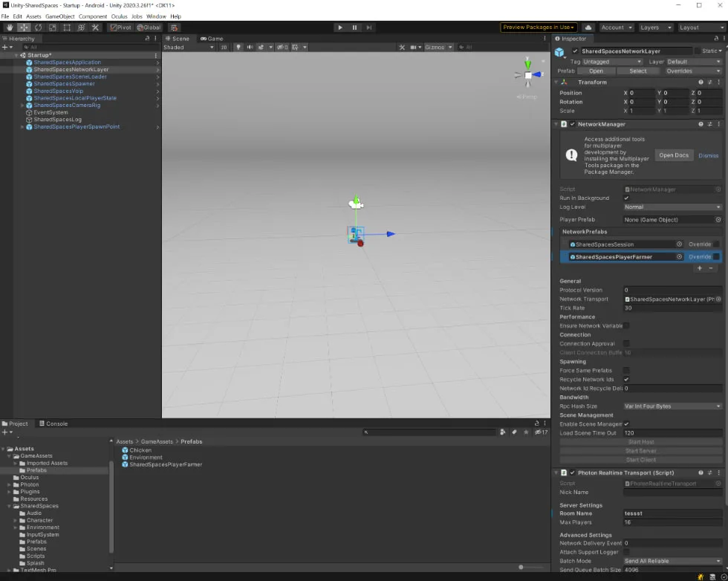Click the prefab Open button

pyautogui.click(x=596, y=71)
